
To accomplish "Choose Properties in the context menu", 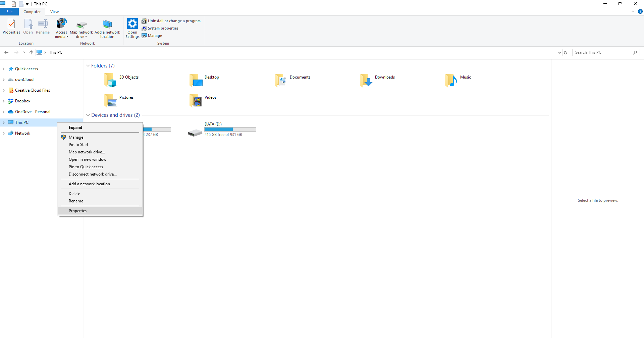I will click(x=77, y=211).
